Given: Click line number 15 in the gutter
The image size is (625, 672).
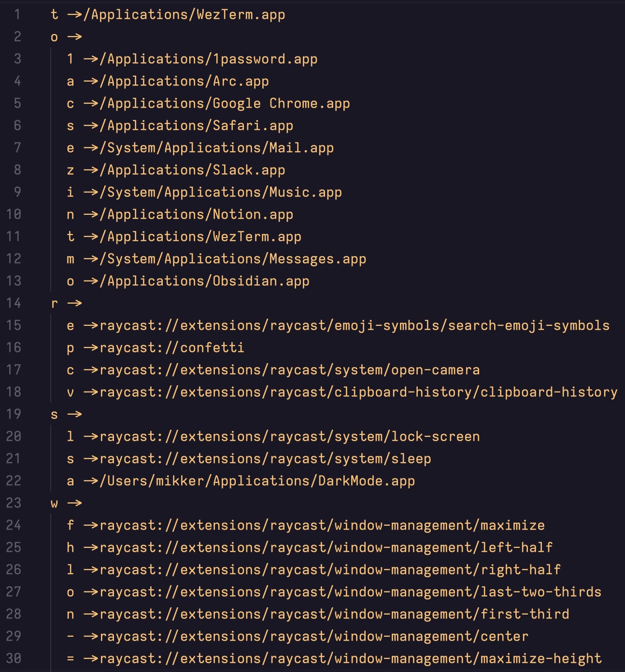Looking at the screenshot, I should tap(14, 325).
